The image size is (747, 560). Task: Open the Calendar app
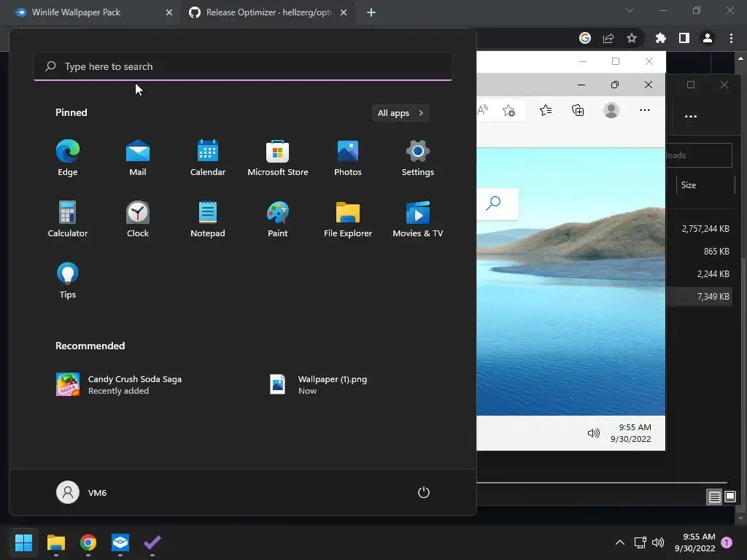tap(208, 158)
